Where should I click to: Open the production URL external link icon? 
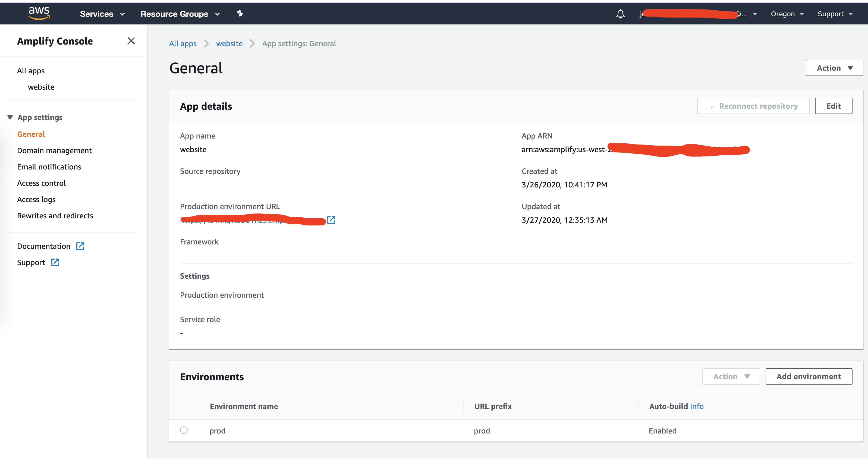click(x=331, y=220)
